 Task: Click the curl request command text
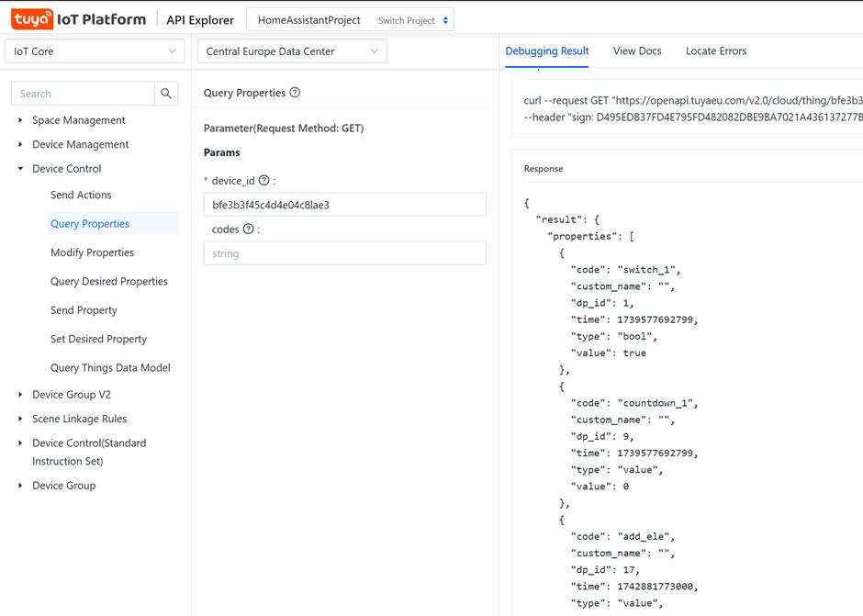pos(693,101)
